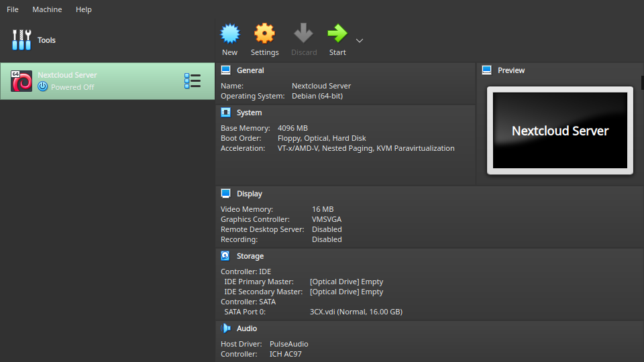The height and width of the screenshot is (362, 644).
Task: Click the '16 MB' video memory value
Action: (323, 209)
